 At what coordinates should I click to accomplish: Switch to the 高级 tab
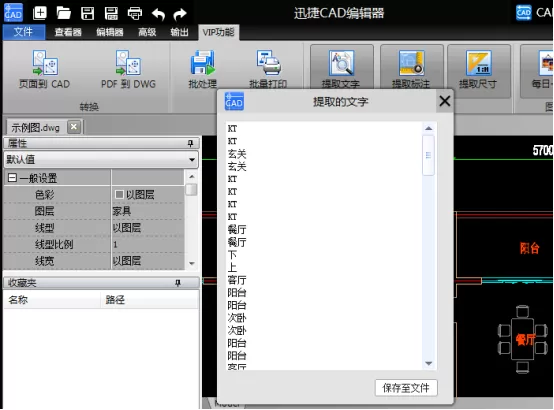pyautogui.click(x=147, y=32)
